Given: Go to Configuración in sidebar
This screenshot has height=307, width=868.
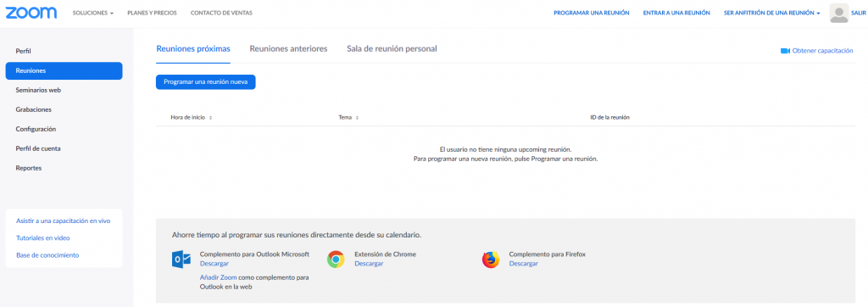Looking at the screenshot, I should point(36,129).
